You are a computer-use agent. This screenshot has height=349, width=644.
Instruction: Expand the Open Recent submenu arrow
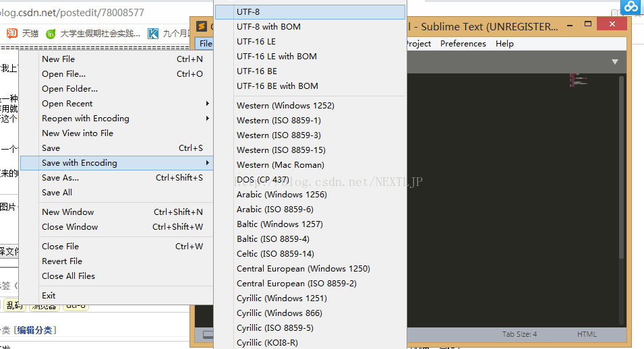(x=208, y=104)
